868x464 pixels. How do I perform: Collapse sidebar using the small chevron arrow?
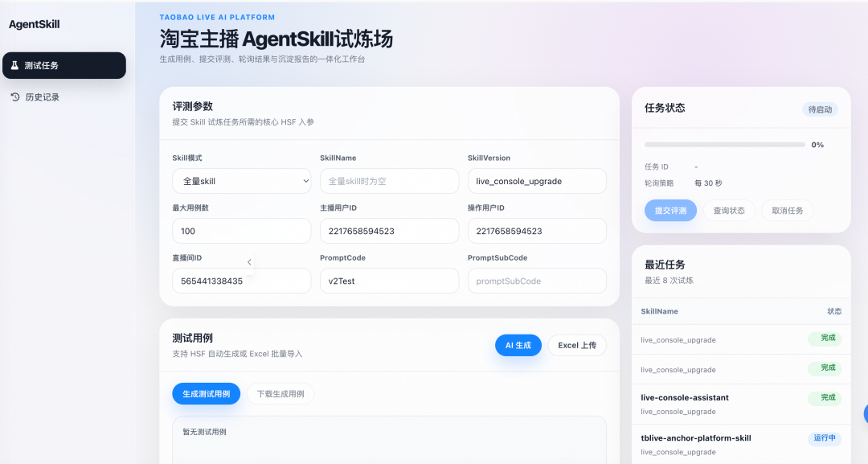click(249, 262)
